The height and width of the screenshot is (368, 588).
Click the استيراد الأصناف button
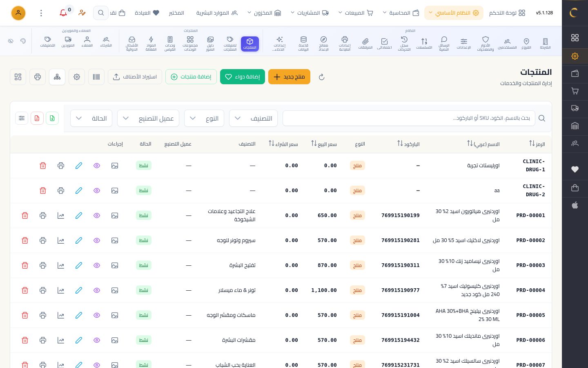135,77
